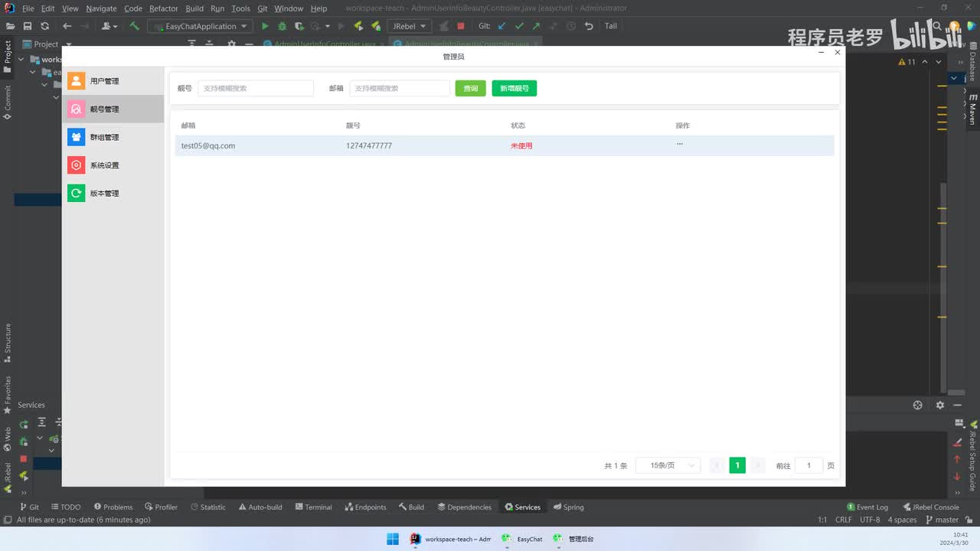Click the Git Rollback undo icon
The image size is (980, 551).
coord(589,26)
